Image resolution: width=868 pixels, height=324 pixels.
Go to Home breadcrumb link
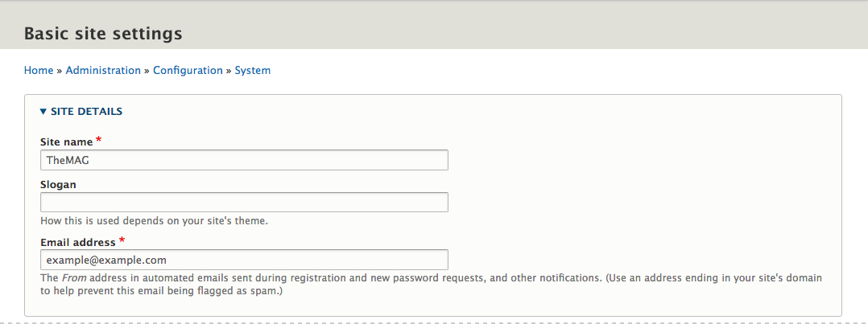point(39,70)
